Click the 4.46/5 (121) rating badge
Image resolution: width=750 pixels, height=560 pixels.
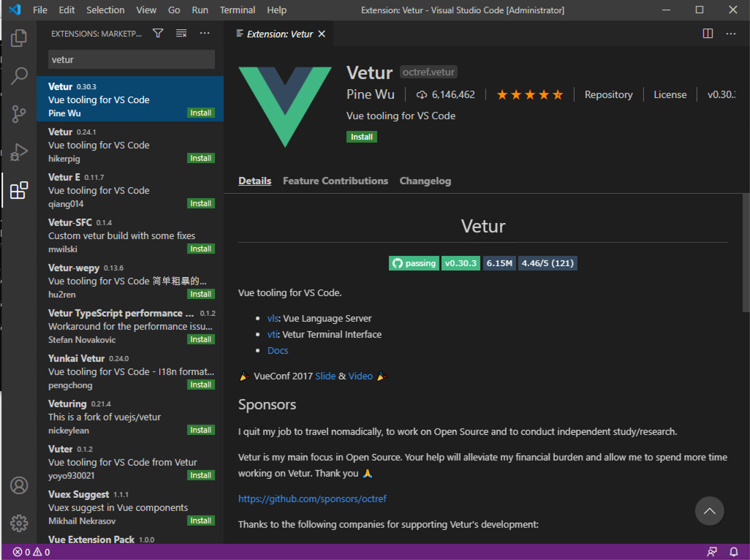[x=548, y=263]
